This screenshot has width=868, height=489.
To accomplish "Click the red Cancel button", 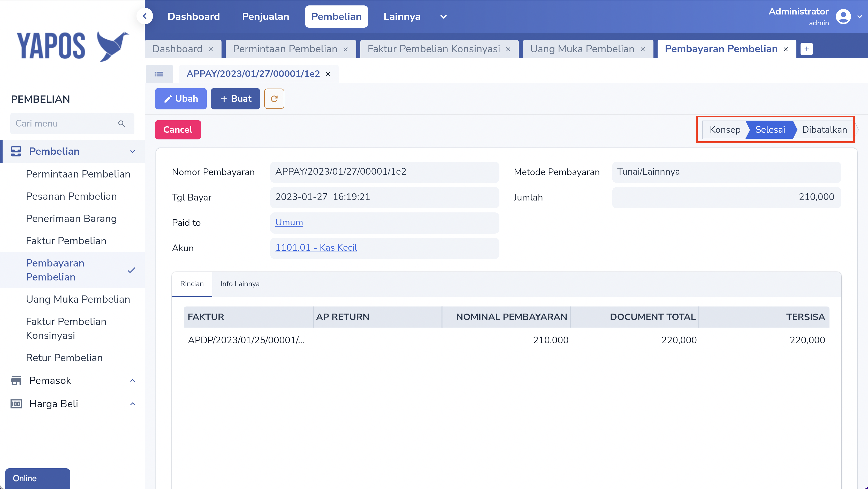I will 178,130.
